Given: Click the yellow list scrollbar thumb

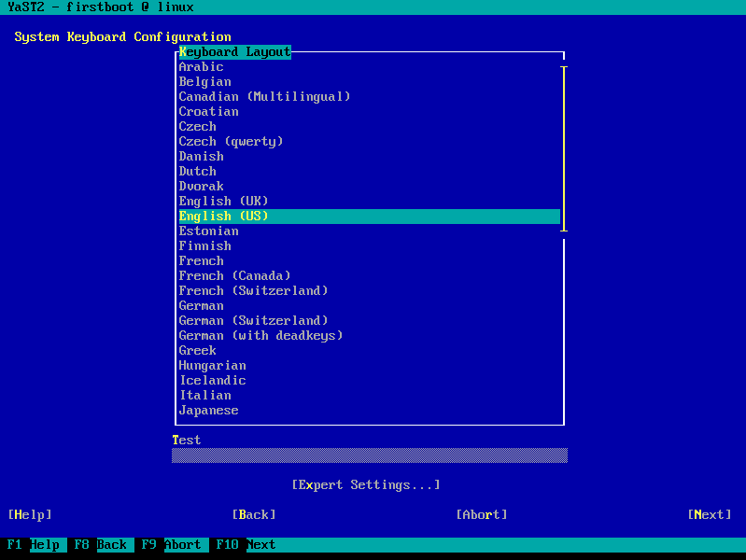Looking at the screenshot, I should click(564, 149).
